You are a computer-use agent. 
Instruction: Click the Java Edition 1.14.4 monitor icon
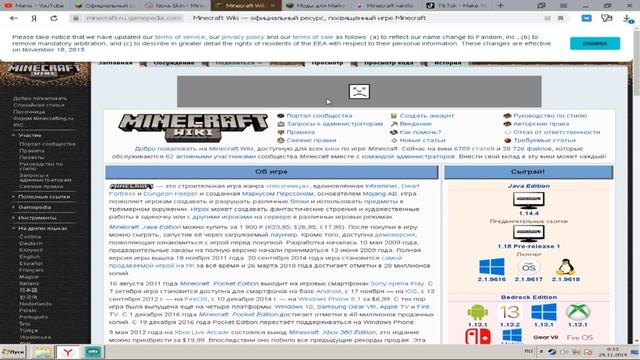point(528,200)
